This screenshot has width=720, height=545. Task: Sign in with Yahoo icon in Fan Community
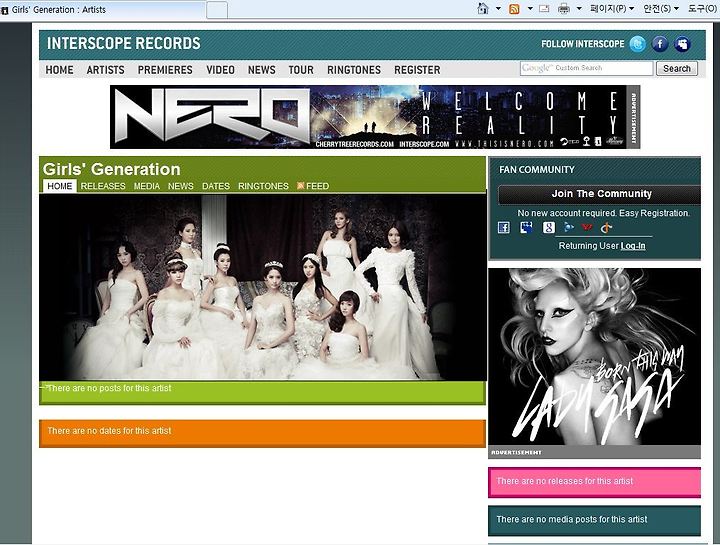coord(587,227)
